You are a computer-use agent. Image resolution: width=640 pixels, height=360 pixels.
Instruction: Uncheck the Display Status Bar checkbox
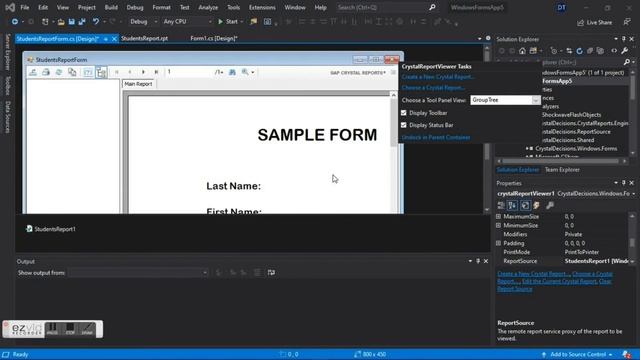[404, 125]
